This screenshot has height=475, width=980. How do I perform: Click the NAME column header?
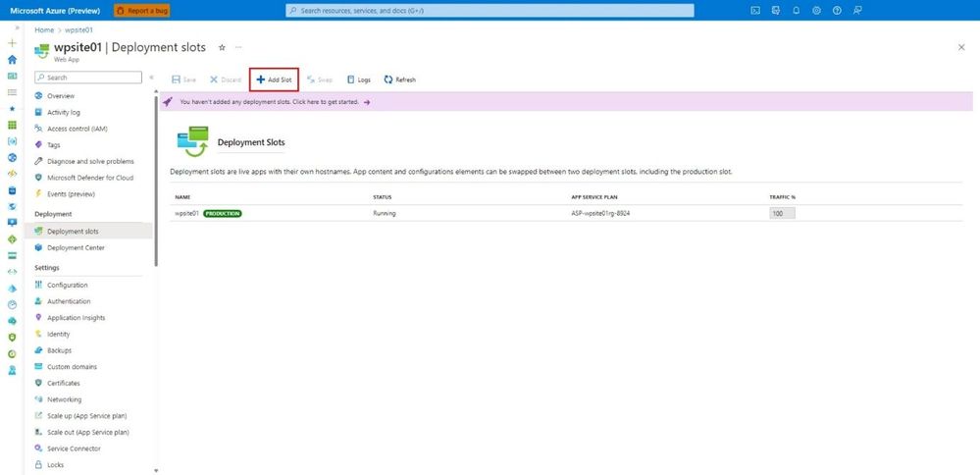182,197
